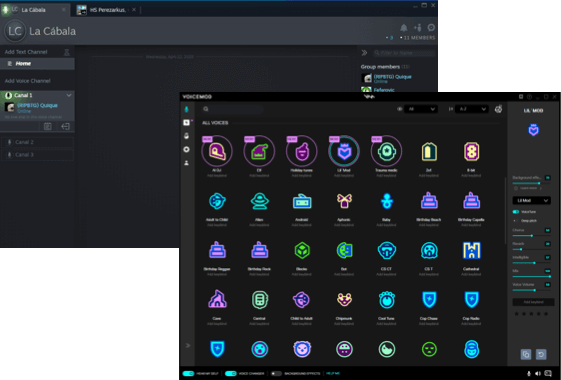Collapse the Canal 1 voice channel chevron
This screenshot has width=561, height=380.
[69, 95]
